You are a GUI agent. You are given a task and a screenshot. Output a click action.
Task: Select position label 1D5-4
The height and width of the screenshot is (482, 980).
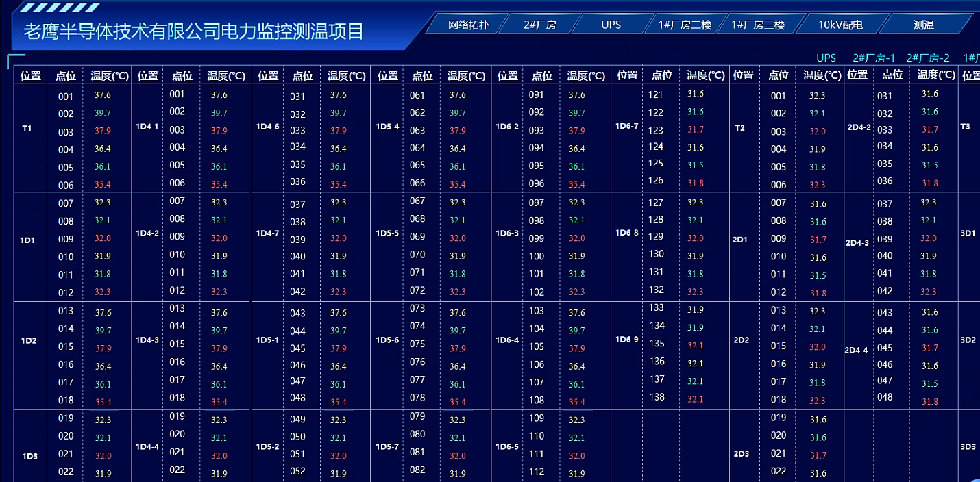click(387, 127)
